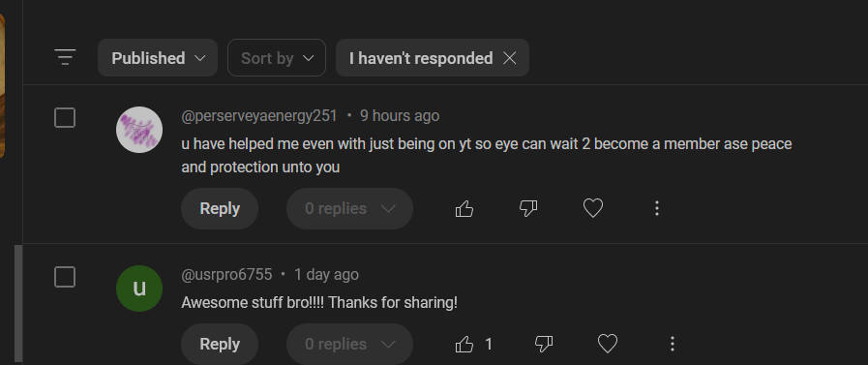This screenshot has width=868, height=365.
Task: Dislike the @usrpro6755 comment
Action: [544, 344]
